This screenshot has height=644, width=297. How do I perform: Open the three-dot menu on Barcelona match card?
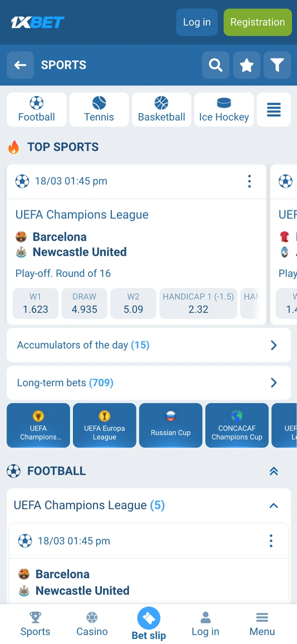click(249, 181)
